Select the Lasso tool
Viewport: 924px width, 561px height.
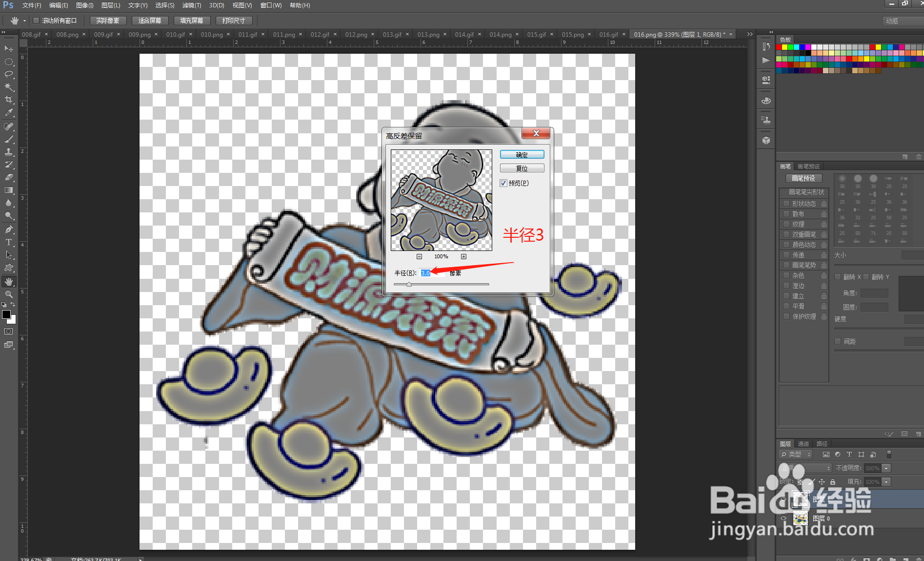[9, 74]
